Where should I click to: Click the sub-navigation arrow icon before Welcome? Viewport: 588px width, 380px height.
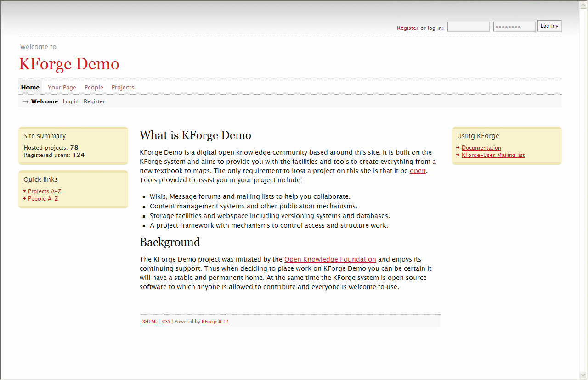[x=25, y=101]
